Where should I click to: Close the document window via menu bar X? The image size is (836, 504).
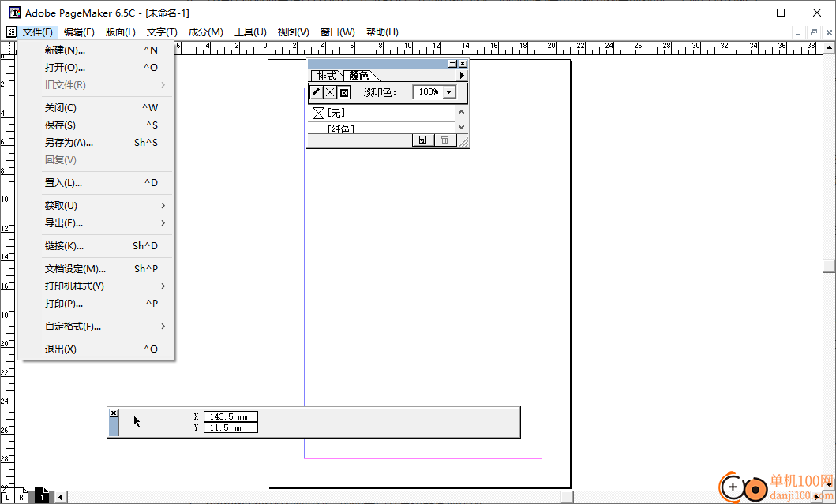coord(829,32)
